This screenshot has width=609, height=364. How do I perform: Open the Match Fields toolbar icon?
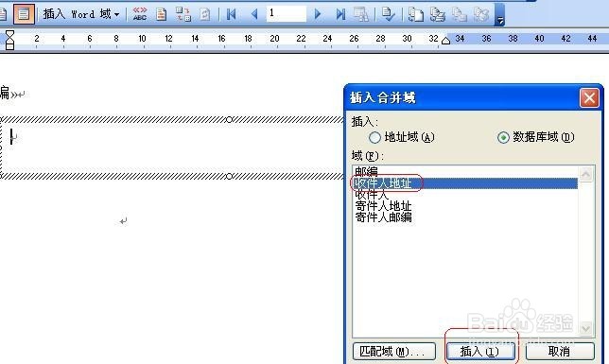point(183,14)
